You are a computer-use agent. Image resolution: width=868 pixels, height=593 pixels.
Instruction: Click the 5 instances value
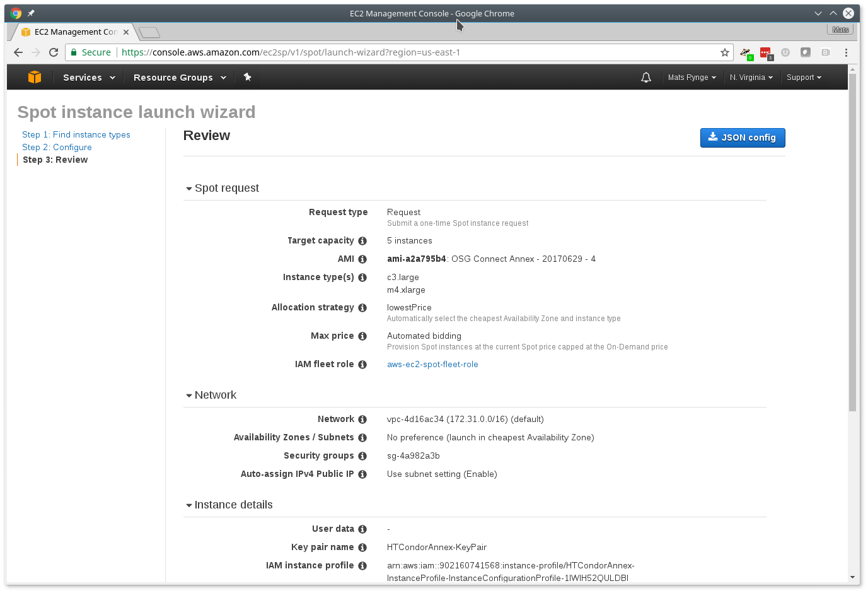click(x=410, y=241)
